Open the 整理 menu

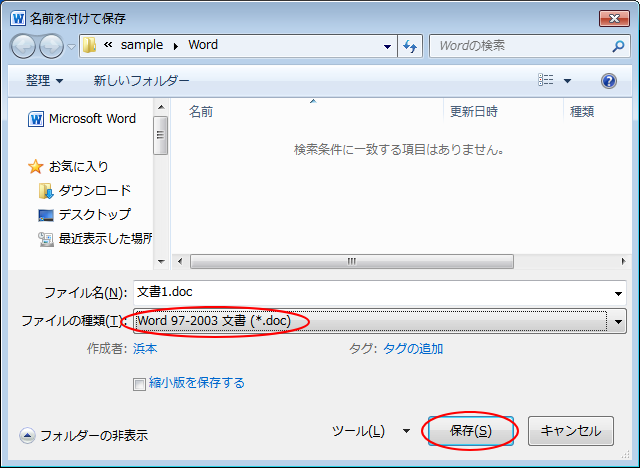click(x=44, y=80)
